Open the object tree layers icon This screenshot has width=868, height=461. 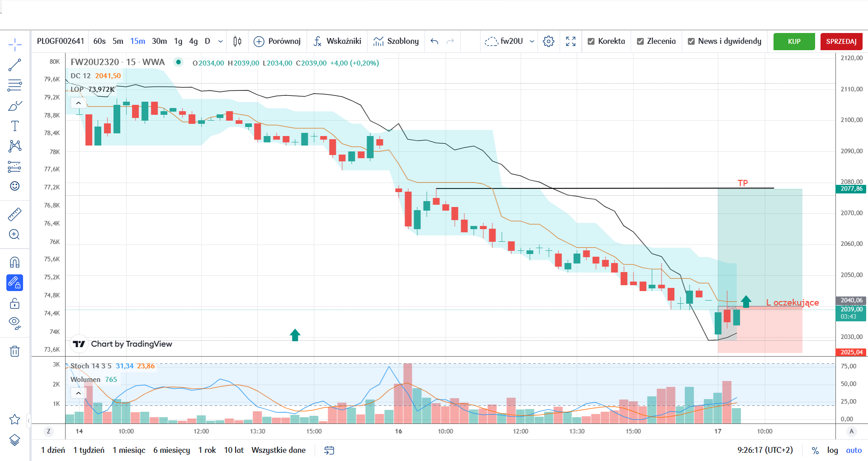pos(15,440)
